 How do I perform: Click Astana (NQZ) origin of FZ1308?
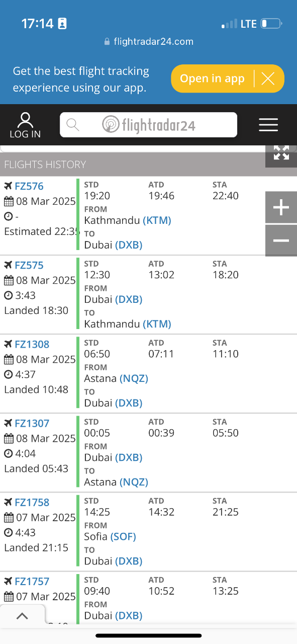pyautogui.click(x=116, y=378)
